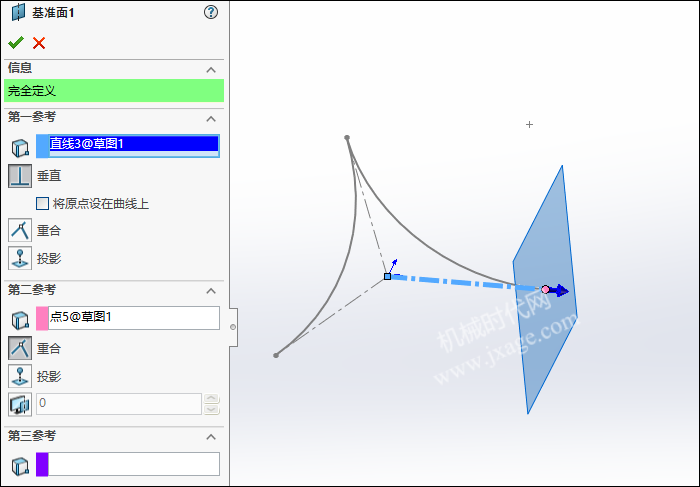
Task: Increase the offset value with the up spinner
Action: coord(211,398)
